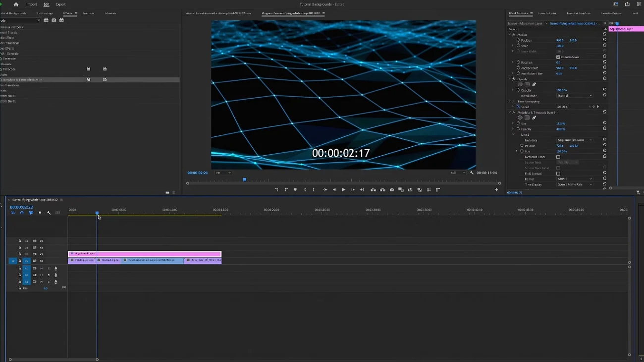Open Timeline display settings wrench
Image resolution: width=644 pixels, height=362 pixels.
pyautogui.click(x=49, y=213)
